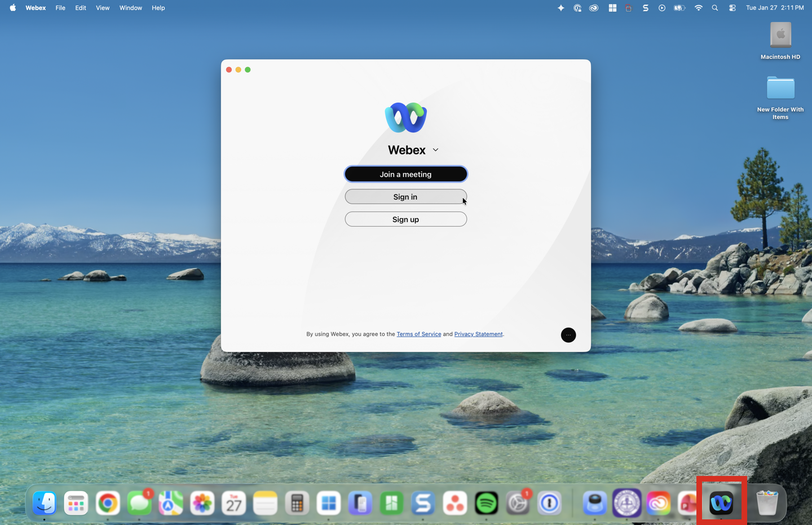Expand the Webex product dropdown chevron
The height and width of the screenshot is (525, 812).
(x=435, y=150)
